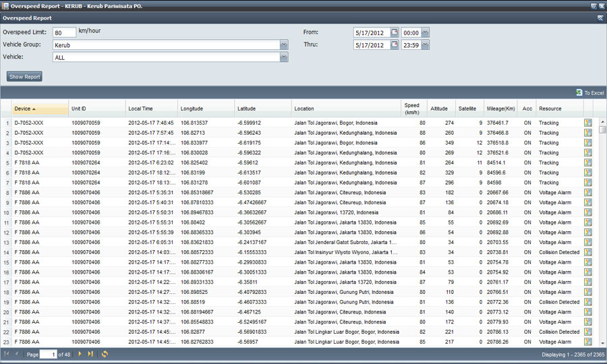607x364 pixels.
Task: Click the Overspeed Limit input field
Action: pyautogui.click(x=64, y=32)
